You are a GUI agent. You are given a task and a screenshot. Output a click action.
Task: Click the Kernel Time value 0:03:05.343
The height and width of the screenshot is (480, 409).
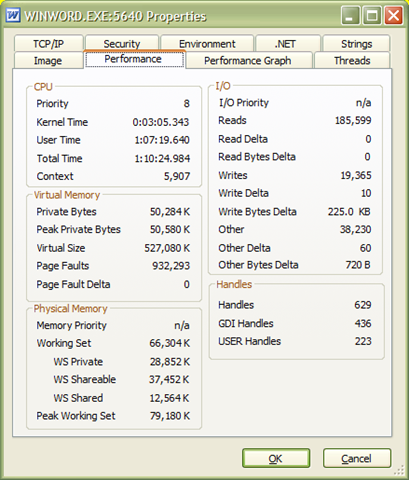click(161, 122)
